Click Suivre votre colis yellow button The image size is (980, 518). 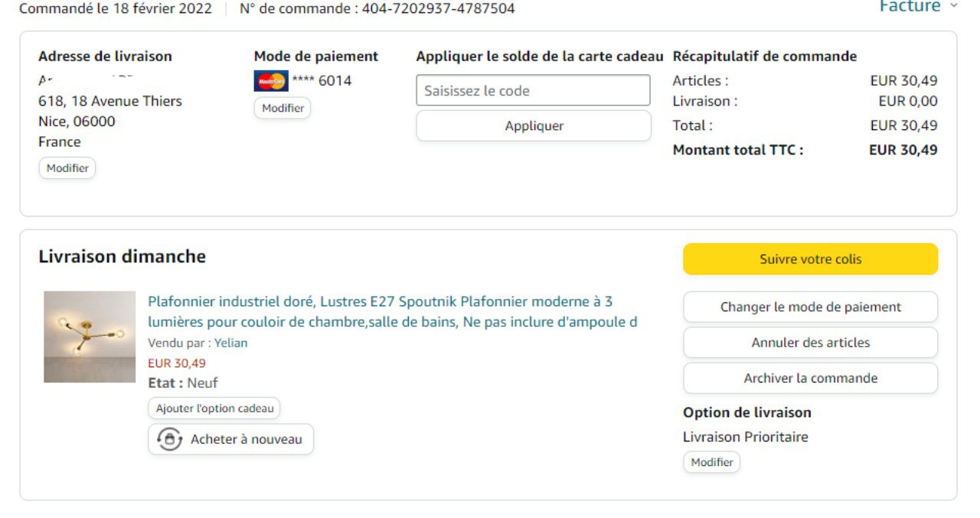(810, 259)
